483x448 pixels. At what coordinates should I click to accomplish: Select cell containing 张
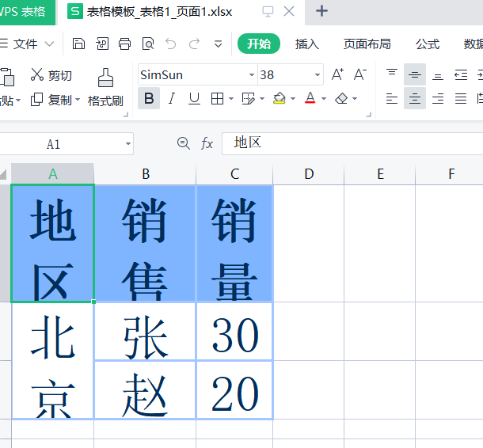[x=145, y=331]
